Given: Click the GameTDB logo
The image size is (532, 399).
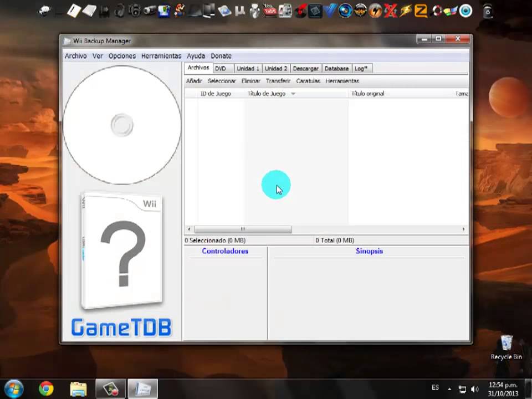Looking at the screenshot, I should coord(121,328).
